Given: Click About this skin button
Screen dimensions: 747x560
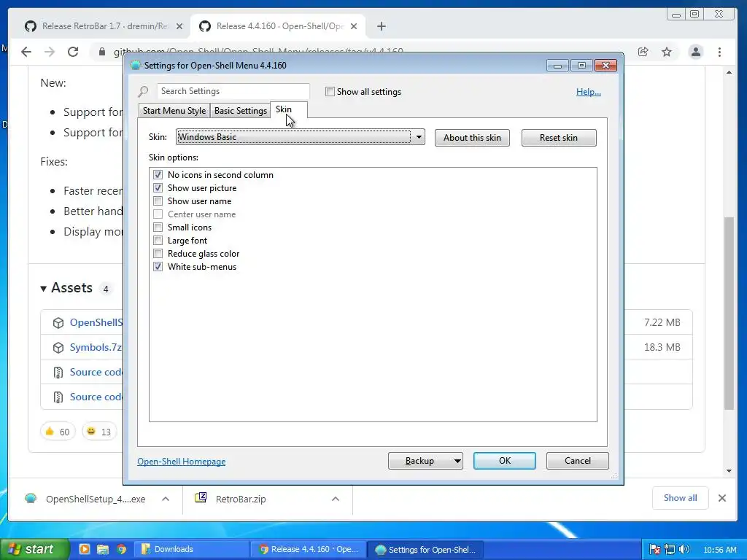Looking at the screenshot, I should (x=472, y=138).
